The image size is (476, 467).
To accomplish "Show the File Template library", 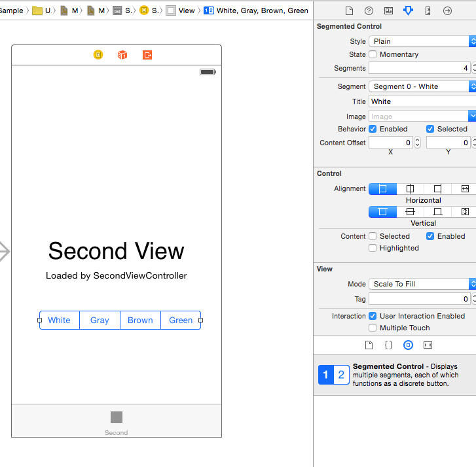I will click(x=369, y=345).
